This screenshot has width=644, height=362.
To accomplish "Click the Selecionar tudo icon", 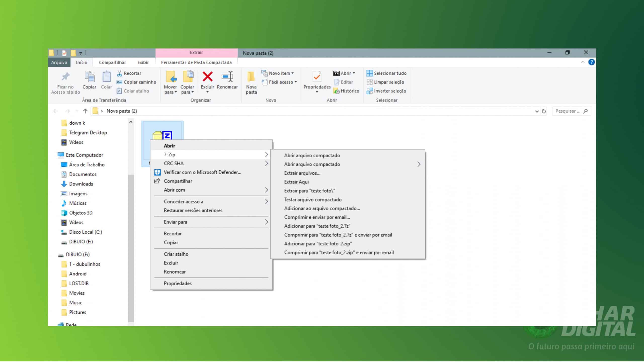I will pyautogui.click(x=369, y=73).
